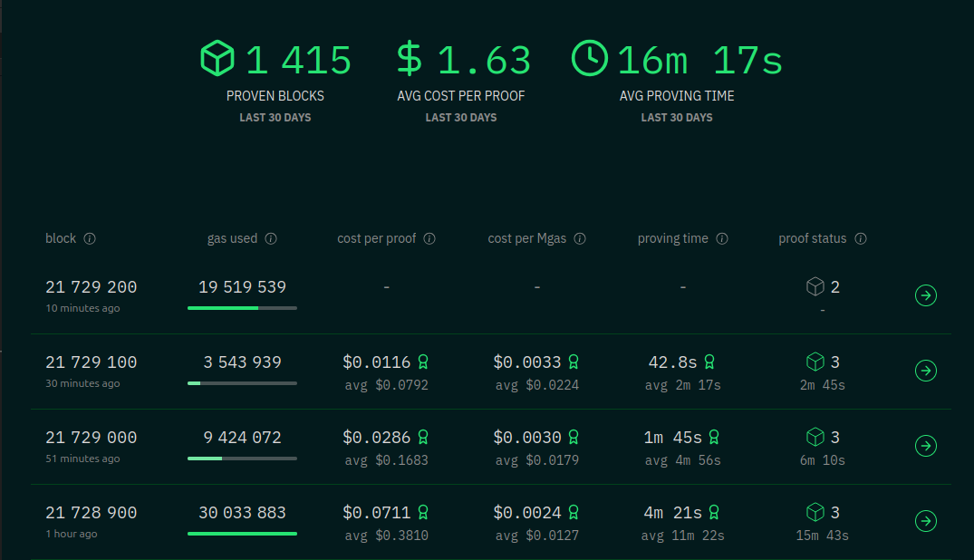
Task: Click the green arrow button on the 21 728 900 row
Action: click(x=925, y=521)
